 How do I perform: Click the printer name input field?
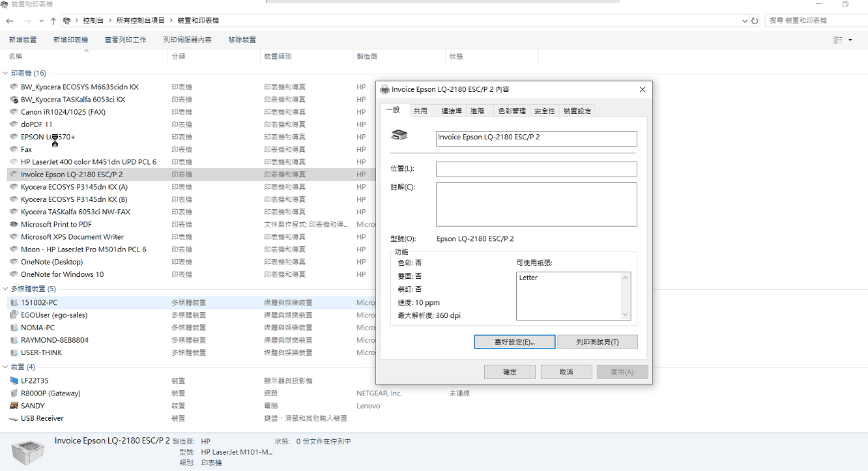click(x=536, y=138)
